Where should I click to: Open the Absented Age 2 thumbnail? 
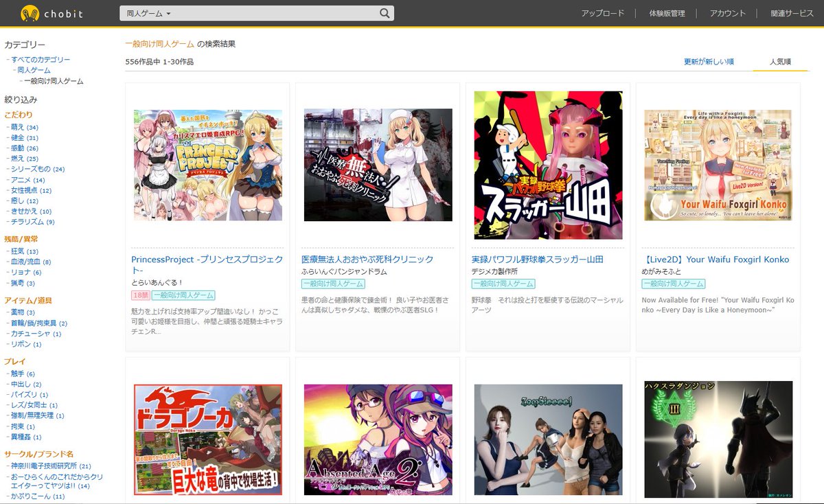(378, 439)
